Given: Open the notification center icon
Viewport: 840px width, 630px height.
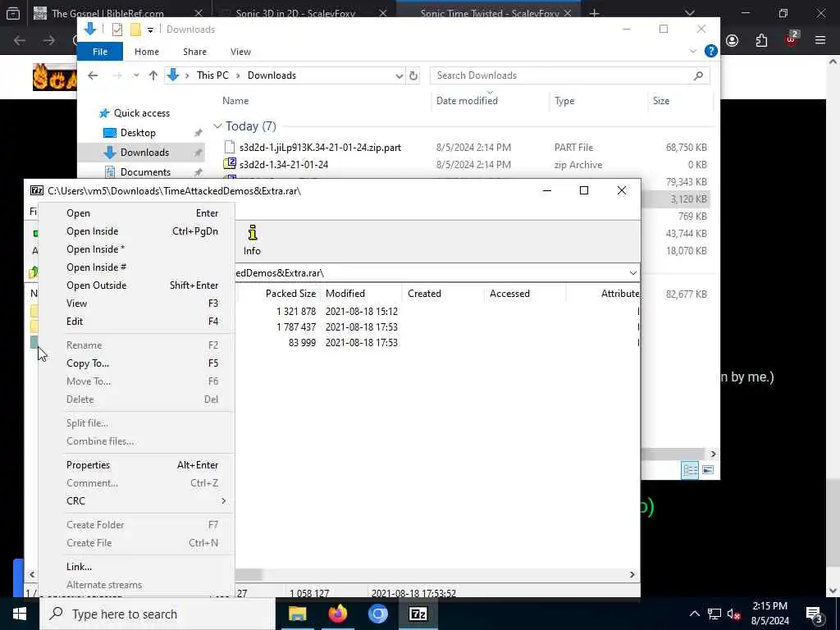Looking at the screenshot, I should 814,614.
